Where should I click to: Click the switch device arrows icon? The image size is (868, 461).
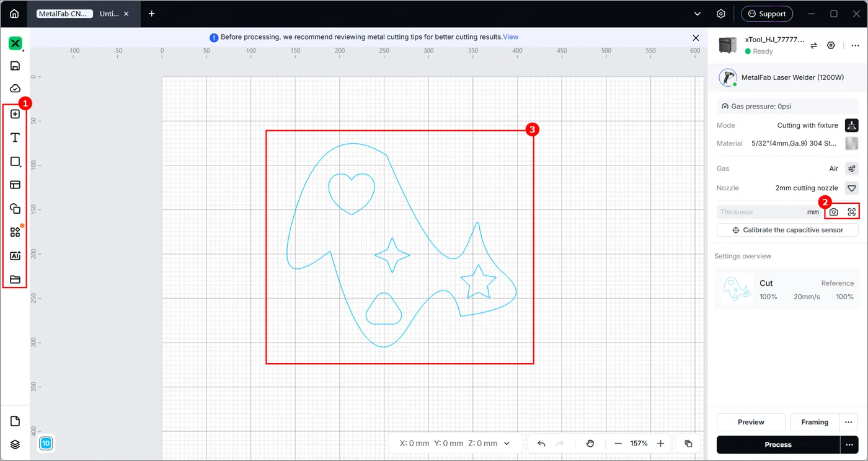[x=813, y=45]
